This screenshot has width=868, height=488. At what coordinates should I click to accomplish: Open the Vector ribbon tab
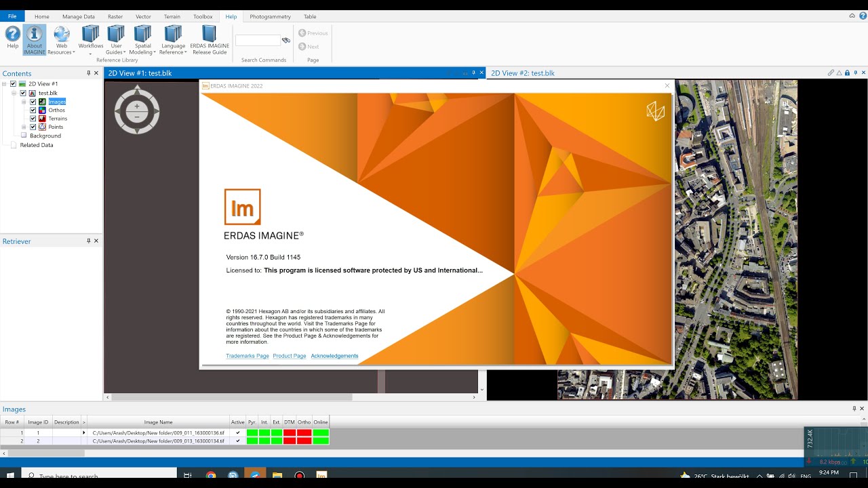(x=143, y=16)
